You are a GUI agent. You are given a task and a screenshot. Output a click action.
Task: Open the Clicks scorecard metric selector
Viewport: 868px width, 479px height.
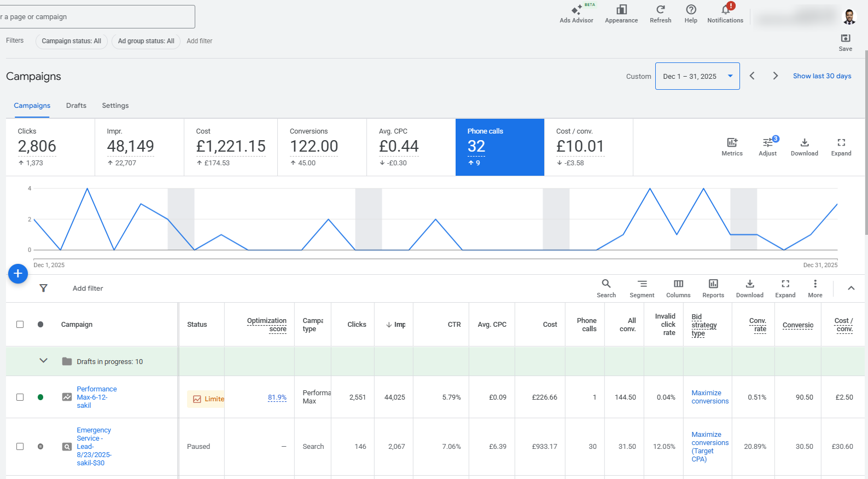pos(50,147)
